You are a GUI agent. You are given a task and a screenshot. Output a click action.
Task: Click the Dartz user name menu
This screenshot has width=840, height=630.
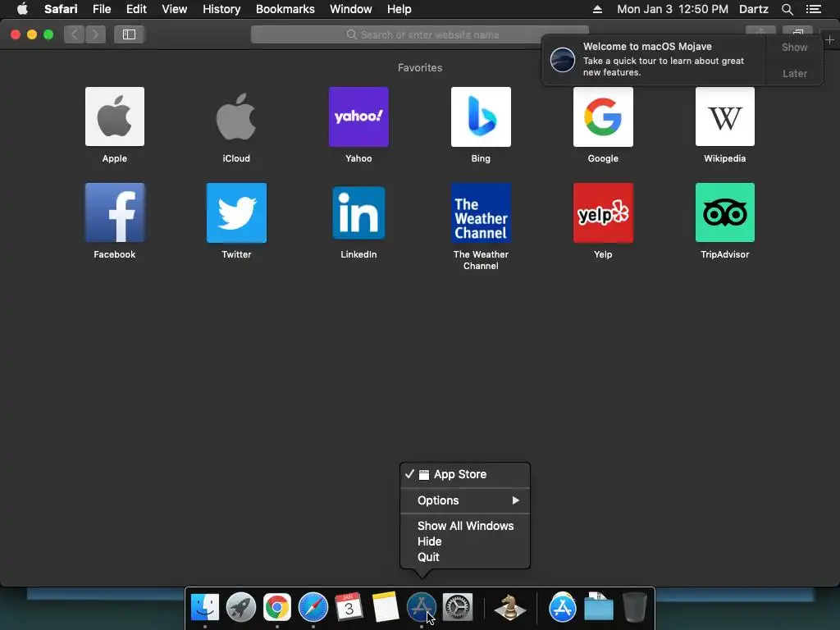753,9
